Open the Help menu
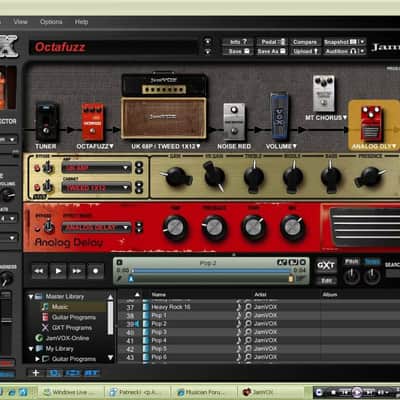 [x=81, y=22]
